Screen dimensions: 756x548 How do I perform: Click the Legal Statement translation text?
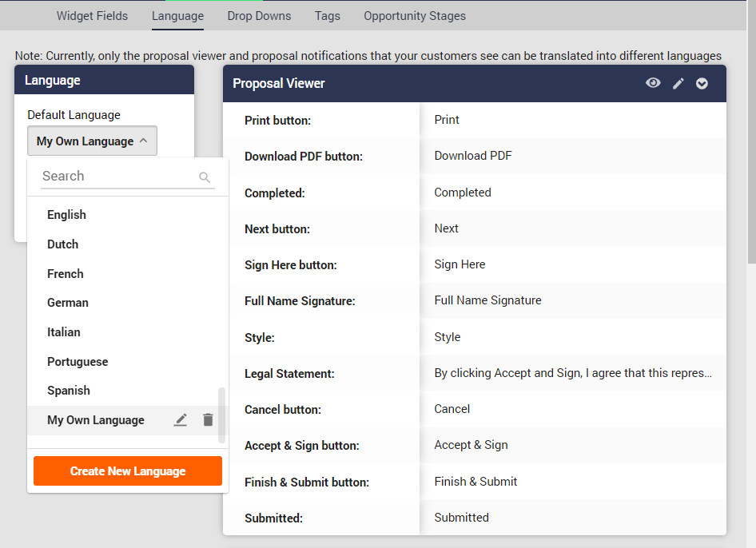pyautogui.click(x=572, y=373)
